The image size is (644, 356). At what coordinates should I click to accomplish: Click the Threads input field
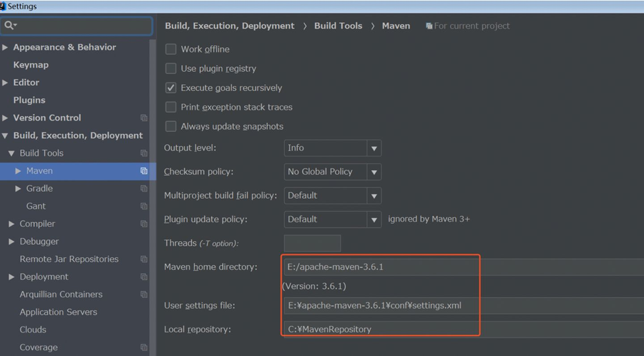point(312,243)
